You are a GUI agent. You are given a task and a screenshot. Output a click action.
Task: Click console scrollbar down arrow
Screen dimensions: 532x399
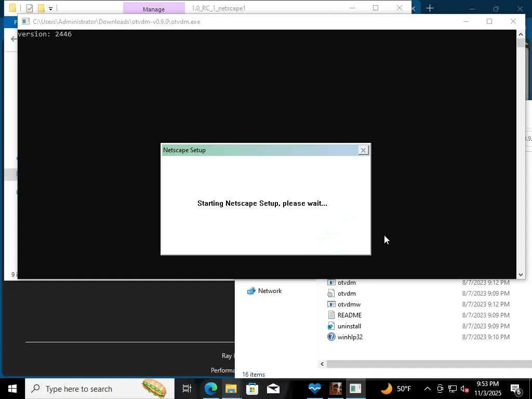[x=521, y=275]
